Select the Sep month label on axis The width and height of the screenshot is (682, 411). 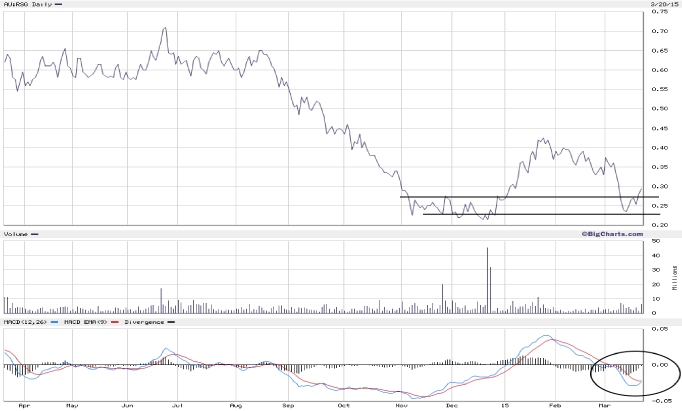click(289, 407)
